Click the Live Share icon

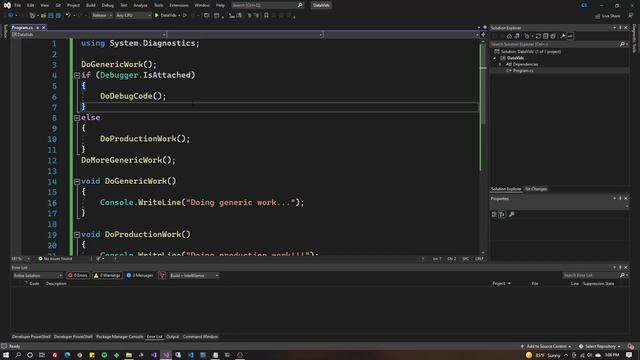598,16
